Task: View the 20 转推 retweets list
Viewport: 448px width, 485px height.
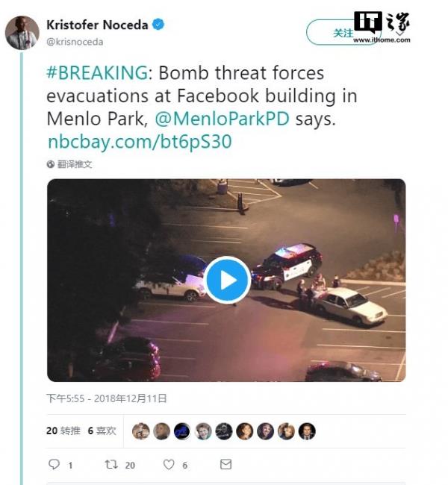Action: (x=63, y=431)
